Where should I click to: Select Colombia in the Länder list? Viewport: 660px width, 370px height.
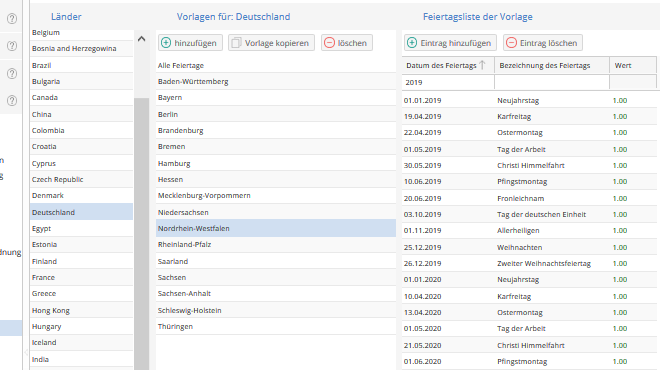tap(82, 130)
